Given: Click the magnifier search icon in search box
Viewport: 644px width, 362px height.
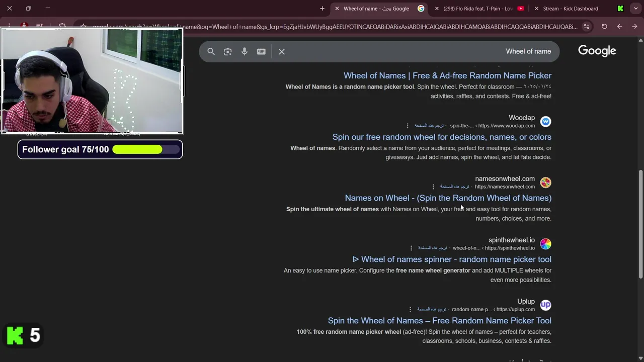Looking at the screenshot, I should coord(211,51).
